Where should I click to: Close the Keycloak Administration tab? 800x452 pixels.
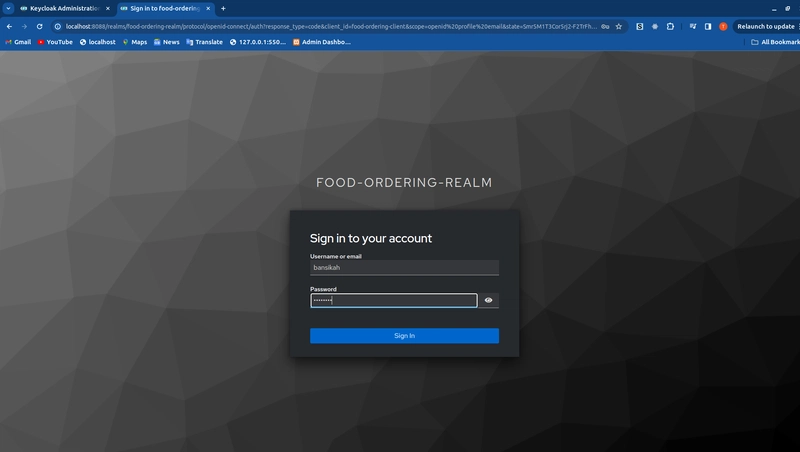(108, 9)
